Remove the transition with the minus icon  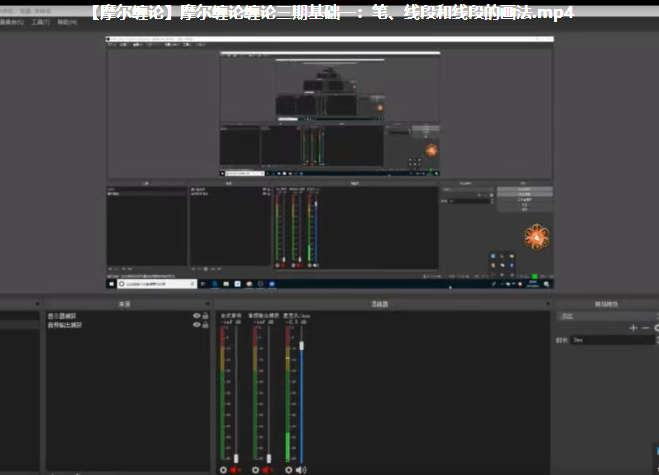pos(646,328)
